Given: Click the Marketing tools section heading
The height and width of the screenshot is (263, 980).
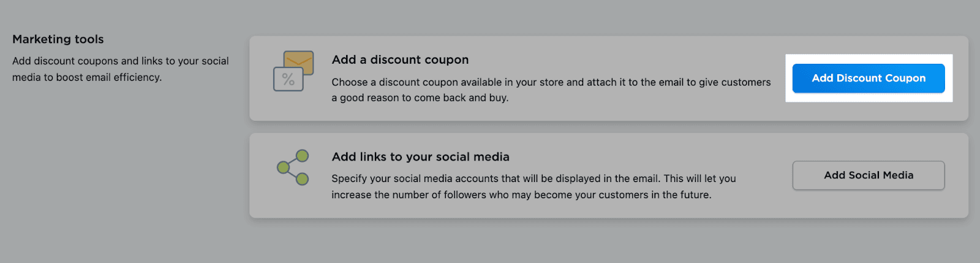Looking at the screenshot, I should point(58,39).
